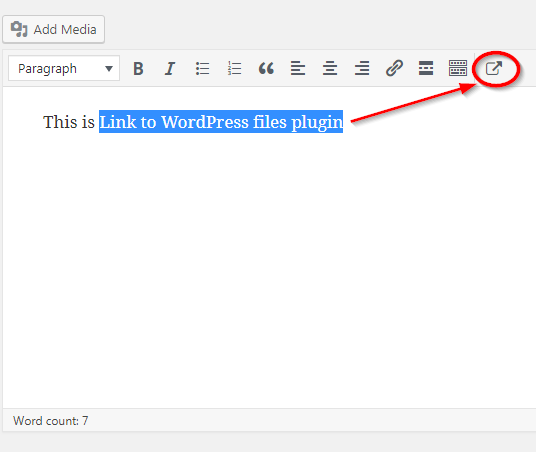Viewport: 536px width, 452px height.
Task: Click the camera-and-music icon on Add Media
Action: pos(19,29)
